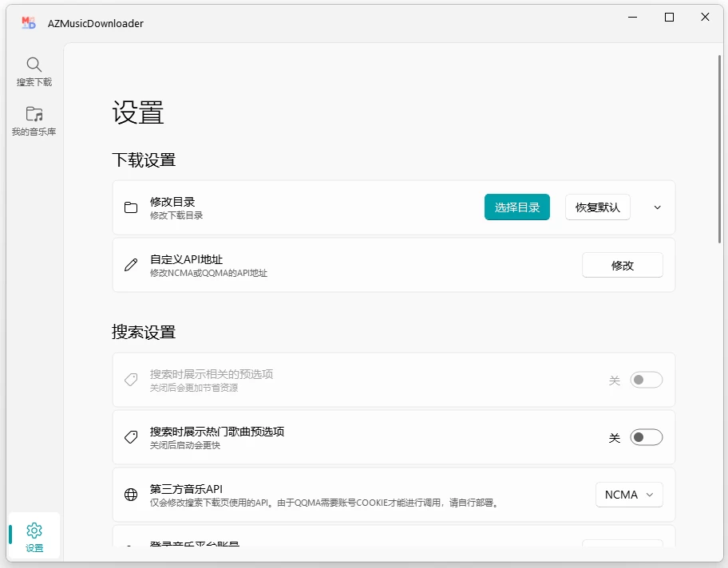Click the pencil icon beside 自定义API地址
This screenshot has height=568, width=728.
[x=131, y=265]
